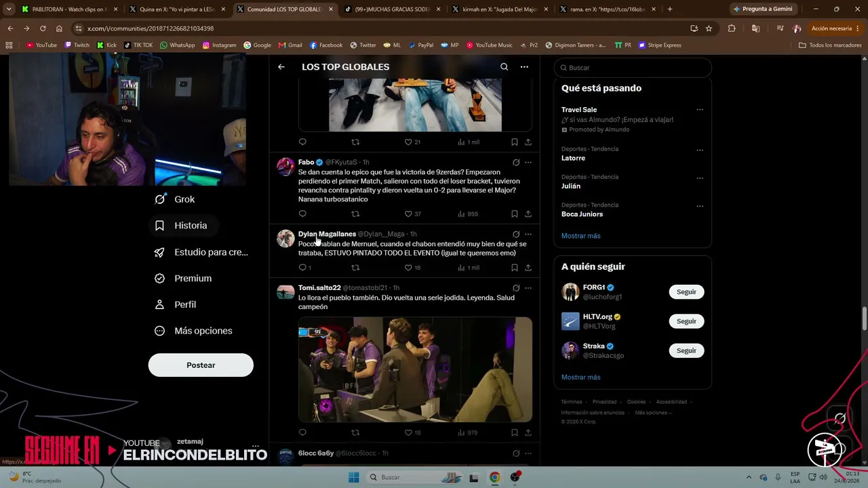Viewport: 868px width, 488px height.
Task: Share Fabo's post
Action: pyautogui.click(x=528, y=214)
